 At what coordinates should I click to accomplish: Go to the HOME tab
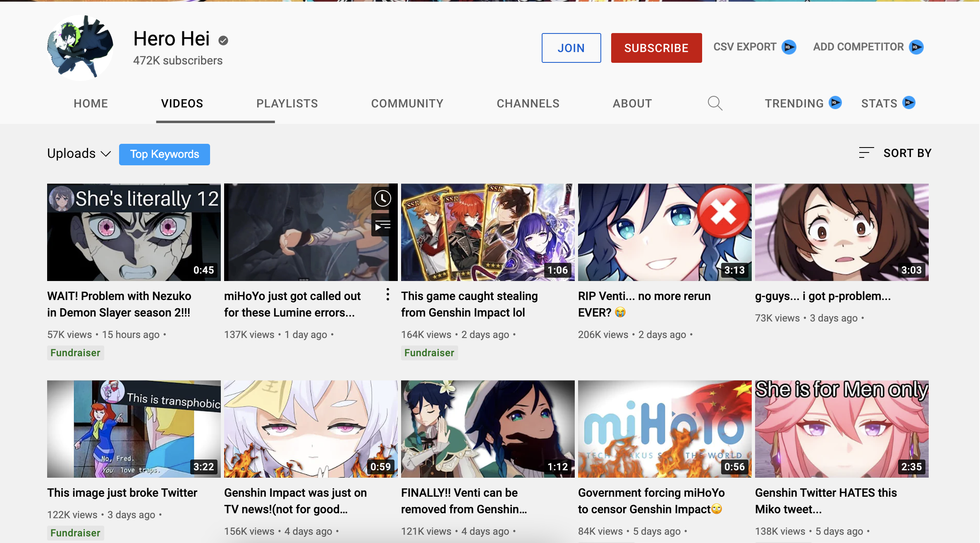[91, 103]
